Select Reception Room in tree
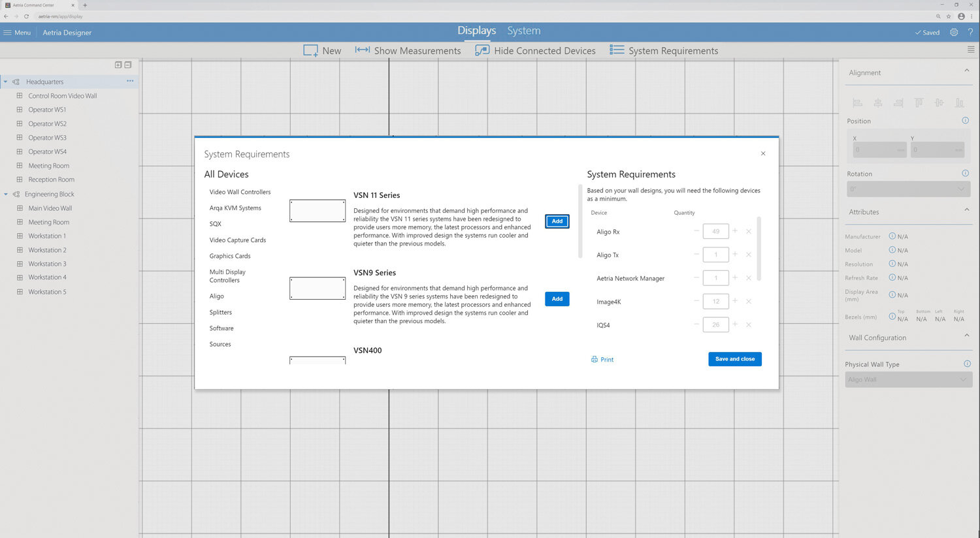This screenshot has width=980, height=538. tap(51, 180)
